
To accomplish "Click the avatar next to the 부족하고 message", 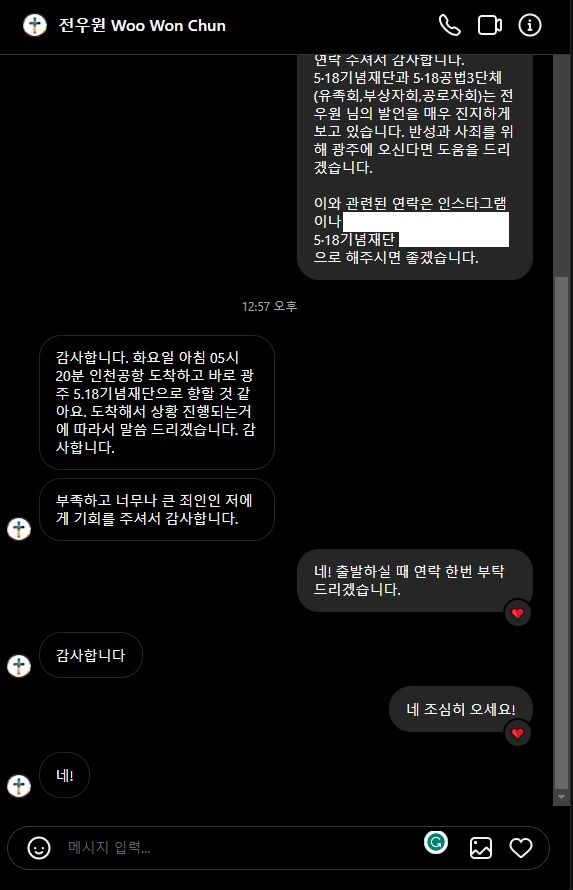I will [19, 528].
